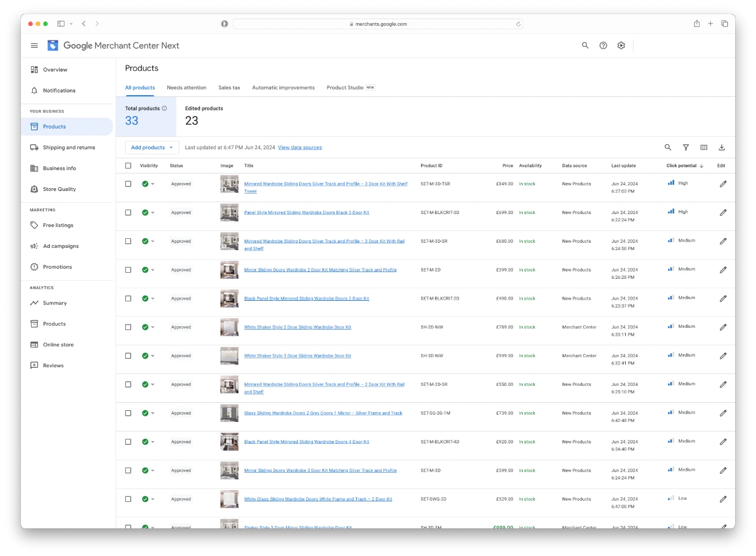Check the SET-M-BLKCRIT-2D product row
Viewport: 756px width, 556px height.
[x=128, y=299]
